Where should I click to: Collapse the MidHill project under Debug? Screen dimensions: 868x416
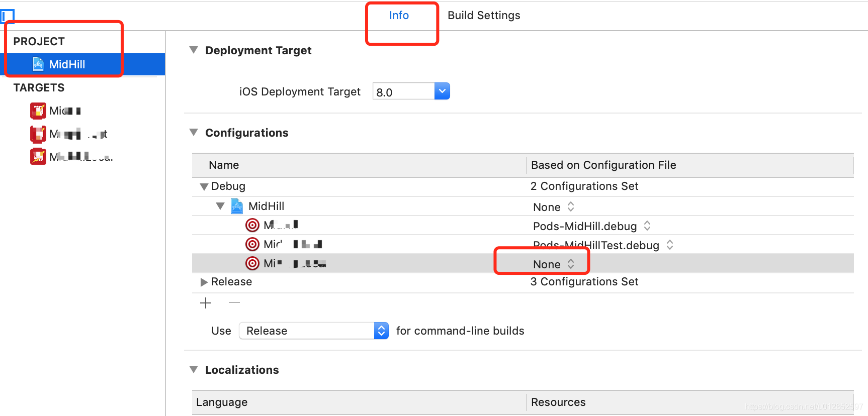(220, 206)
